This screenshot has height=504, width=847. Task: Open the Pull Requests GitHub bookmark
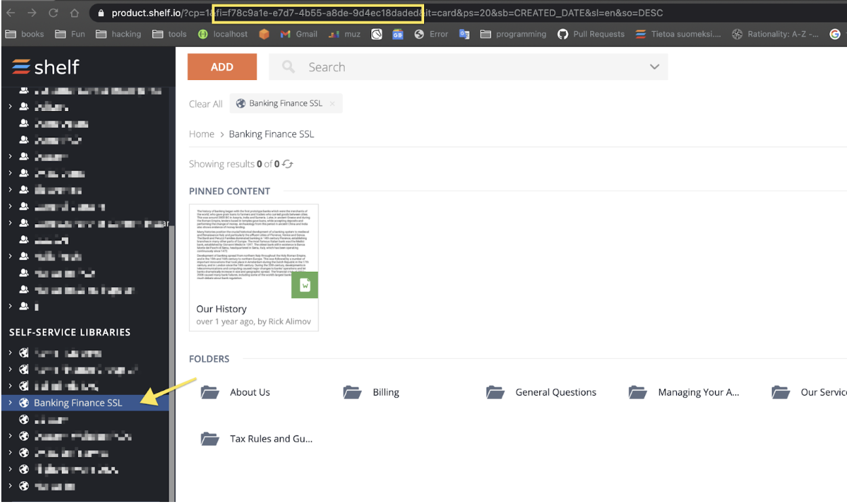click(591, 34)
